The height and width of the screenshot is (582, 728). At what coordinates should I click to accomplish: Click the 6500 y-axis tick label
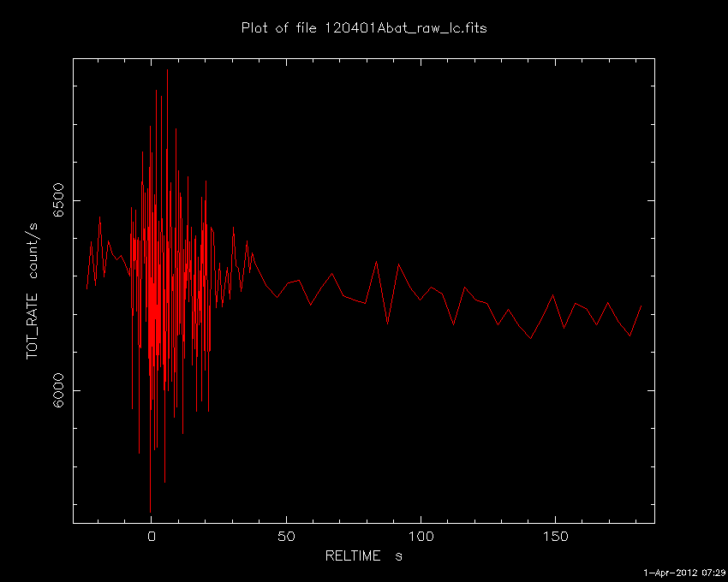point(58,200)
